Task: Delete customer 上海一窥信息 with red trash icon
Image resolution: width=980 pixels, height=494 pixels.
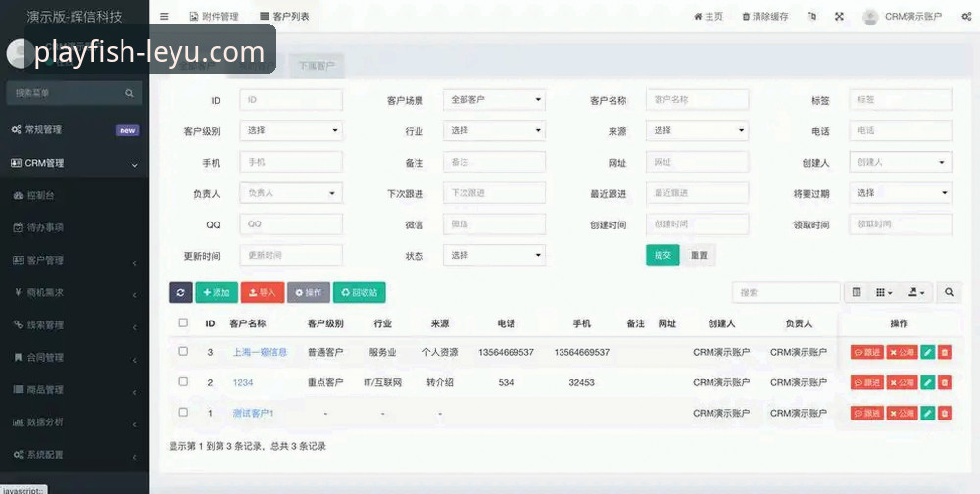Action: pos(945,352)
